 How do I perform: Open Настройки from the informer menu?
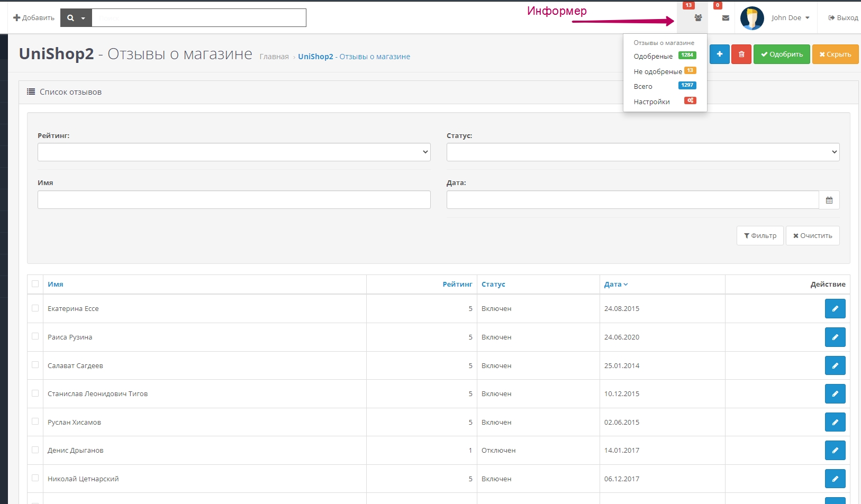point(651,102)
